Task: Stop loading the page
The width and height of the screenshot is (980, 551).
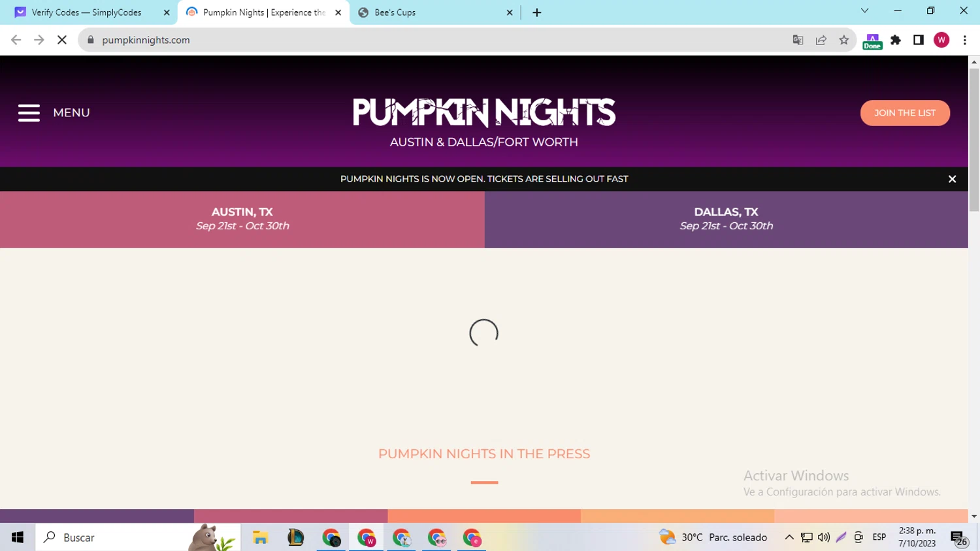Action: [62, 40]
